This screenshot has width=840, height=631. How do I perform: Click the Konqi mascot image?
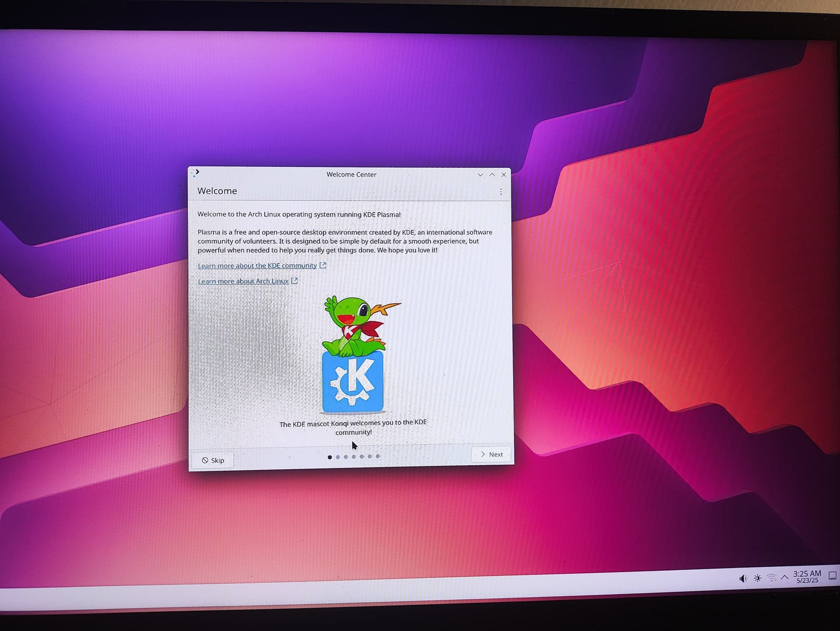point(357,354)
